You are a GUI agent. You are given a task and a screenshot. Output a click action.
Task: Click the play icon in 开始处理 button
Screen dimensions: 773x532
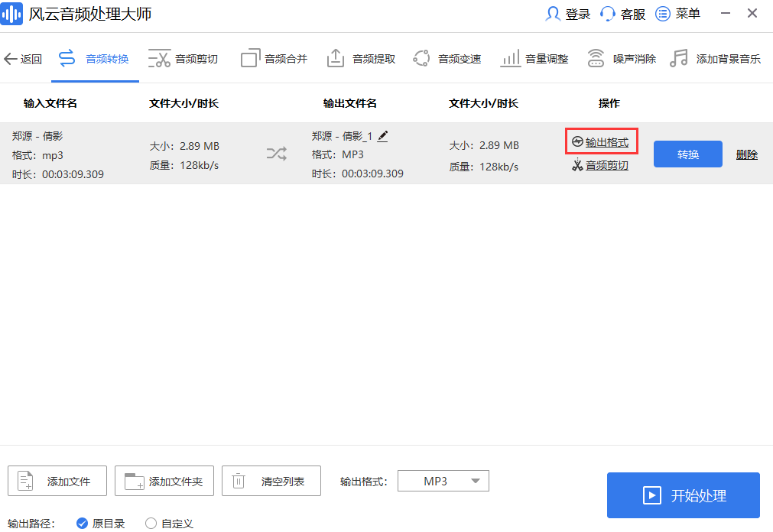coord(651,495)
